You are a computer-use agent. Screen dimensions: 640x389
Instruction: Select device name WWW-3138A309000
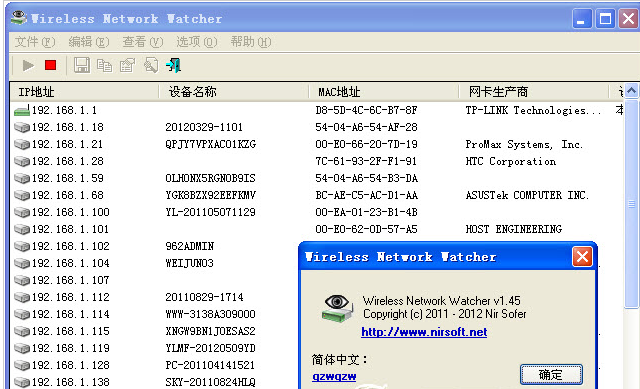coord(210,314)
